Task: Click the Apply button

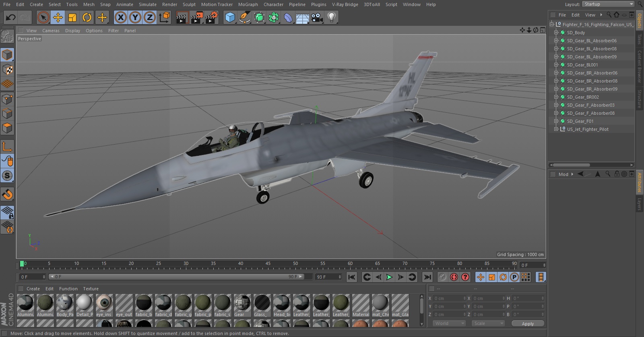Action: [528, 323]
